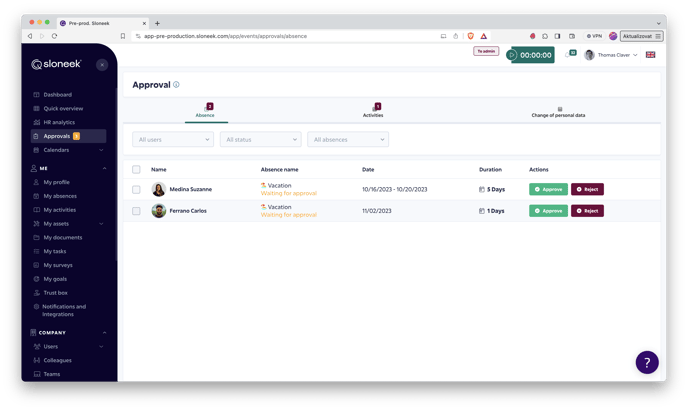Tick the checkbox for Ferrano Carlos
The image size is (688, 410).
[x=136, y=211]
